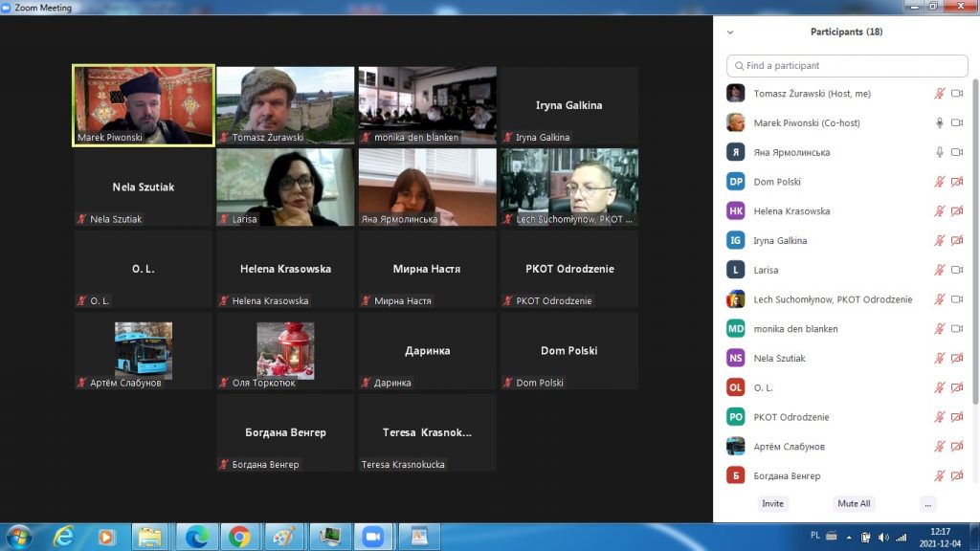The image size is (980, 551).
Task: Toggle Iryna Galkina's video camera icon
Action: [x=957, y=241]
